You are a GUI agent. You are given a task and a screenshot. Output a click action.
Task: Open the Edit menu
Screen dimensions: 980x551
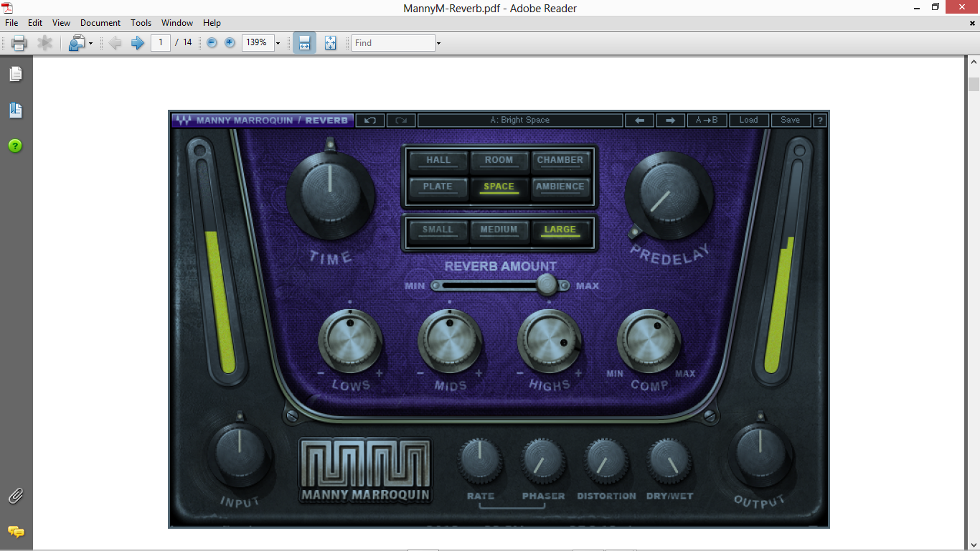click(35, 23)
